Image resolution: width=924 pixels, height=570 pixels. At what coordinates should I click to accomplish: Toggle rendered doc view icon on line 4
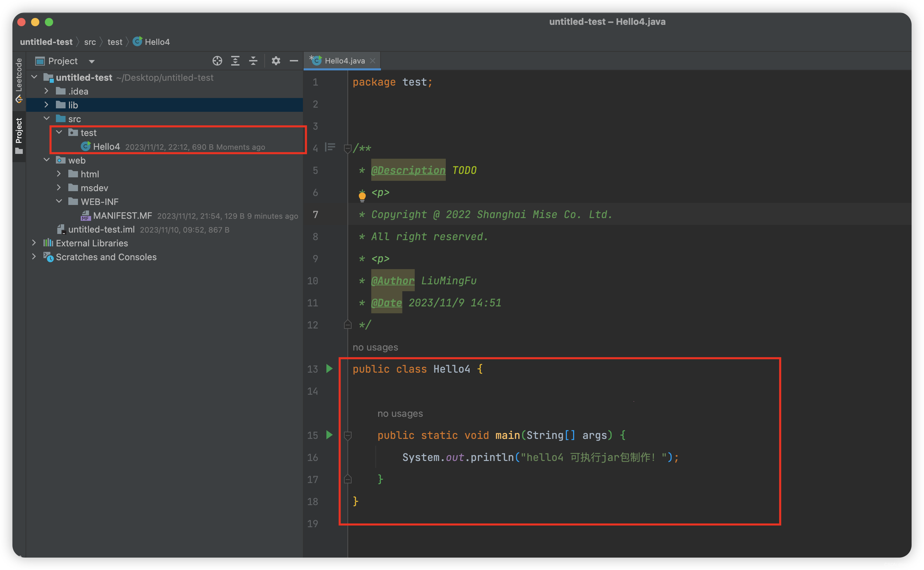point(330,147)
